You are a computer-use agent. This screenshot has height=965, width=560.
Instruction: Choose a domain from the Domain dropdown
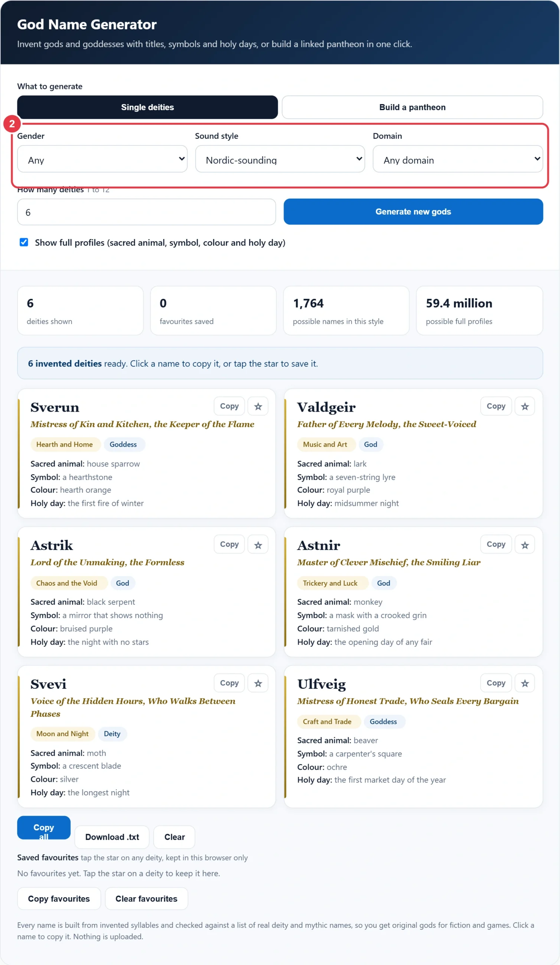(x=458, y=159)
